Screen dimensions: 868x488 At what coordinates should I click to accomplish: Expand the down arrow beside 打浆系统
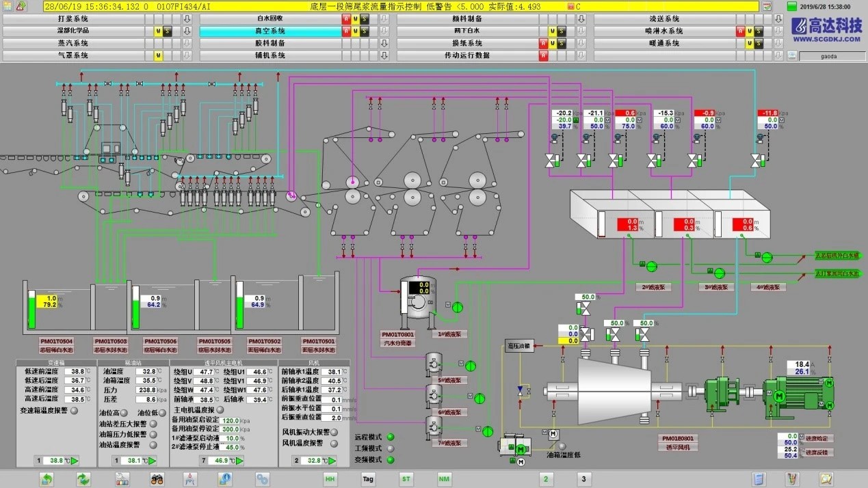point(187,19)
